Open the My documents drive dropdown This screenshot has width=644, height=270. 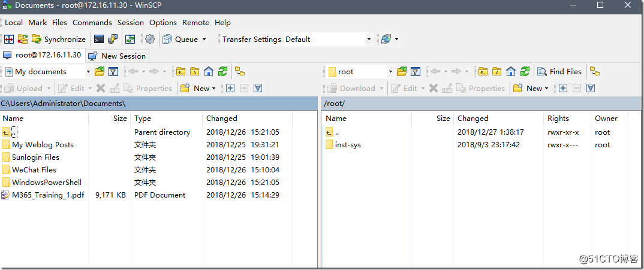[x=48, y=72]
